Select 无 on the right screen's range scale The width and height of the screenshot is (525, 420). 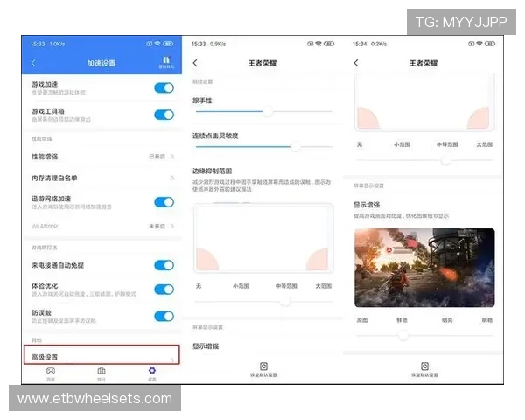[x=360, y=144]
